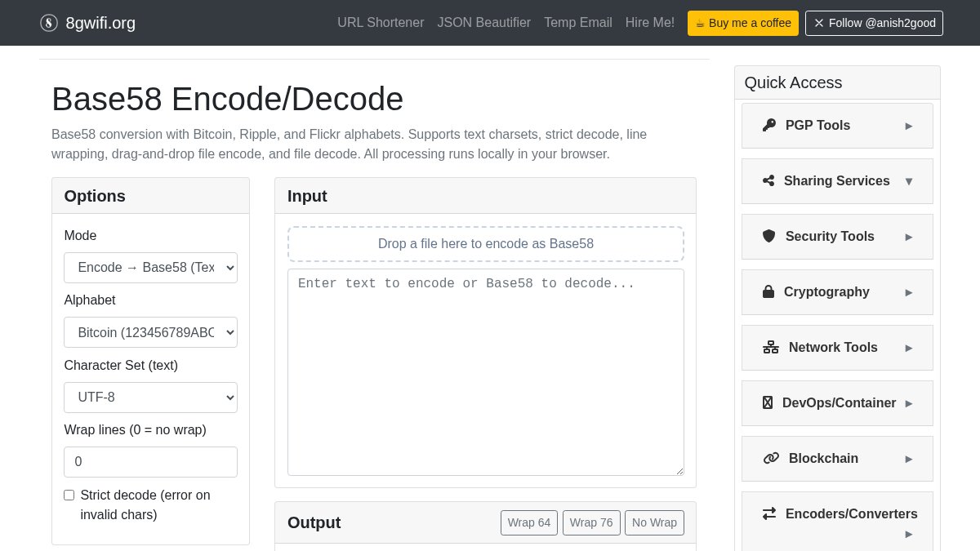Select the Wrap 64 output option

[x=529, y=522]
